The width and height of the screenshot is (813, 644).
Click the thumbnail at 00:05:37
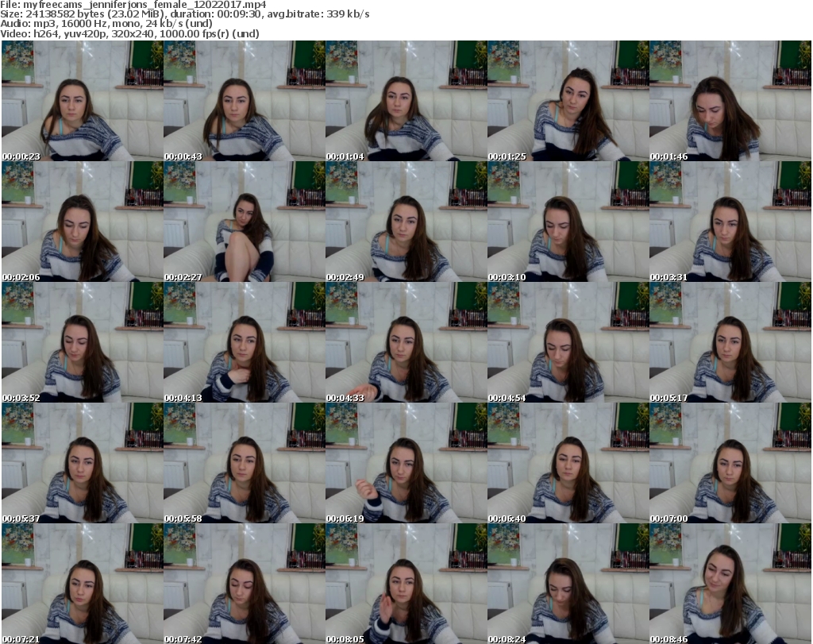click(83, 463)
